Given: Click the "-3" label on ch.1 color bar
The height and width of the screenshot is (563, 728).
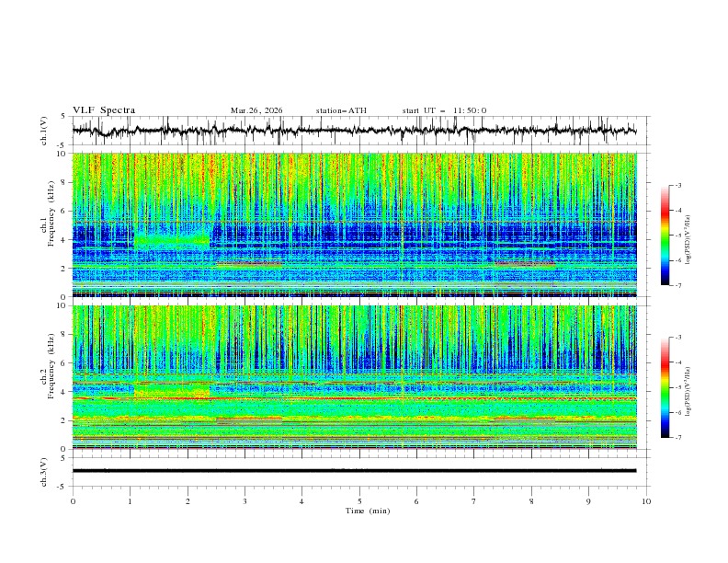Looking at the screenshot, I should pos(677,185).
